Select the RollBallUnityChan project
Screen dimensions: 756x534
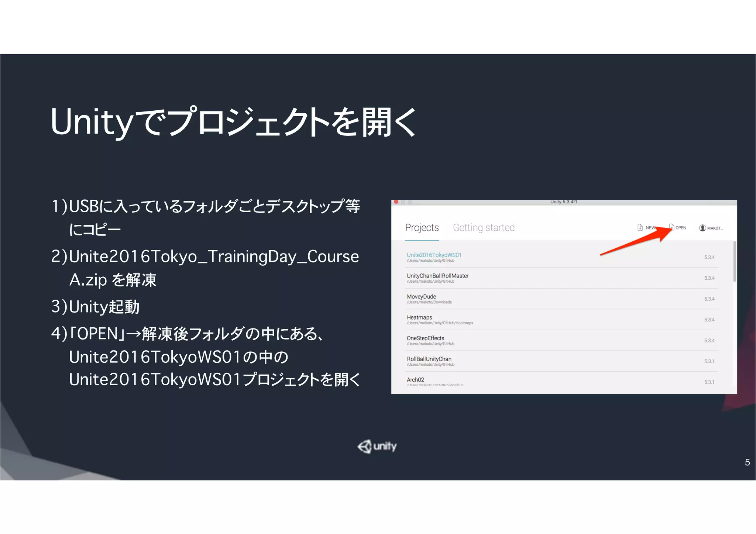(x=561, y=361)
